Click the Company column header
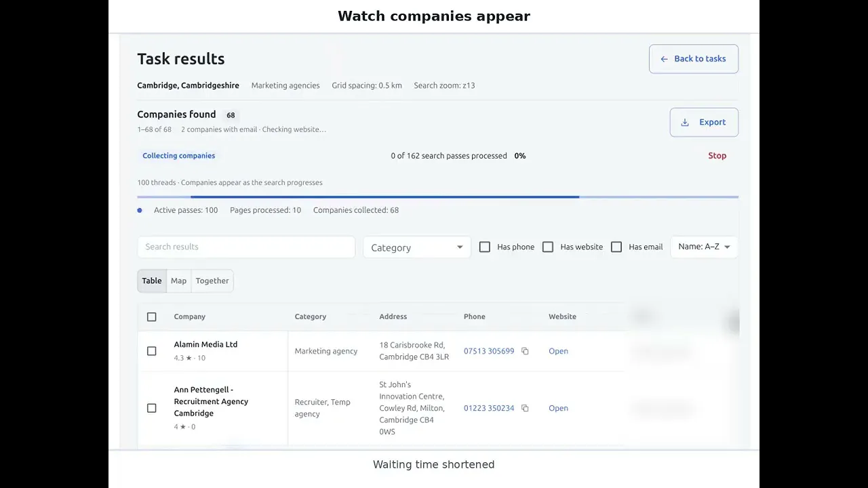This screenshot has height=488, width=868. click(189, 317)
